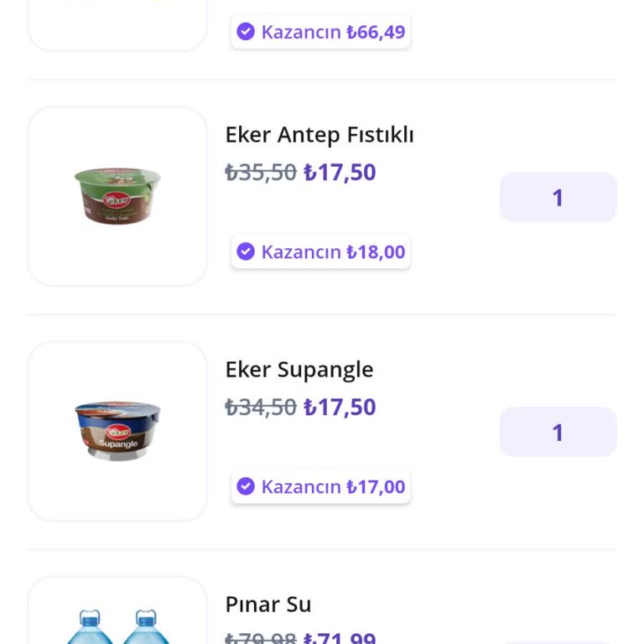The width and height of the screenshot is (644, 644).
Task: Select the Eker Supangle product name
Action: click(x=299, y=370)
